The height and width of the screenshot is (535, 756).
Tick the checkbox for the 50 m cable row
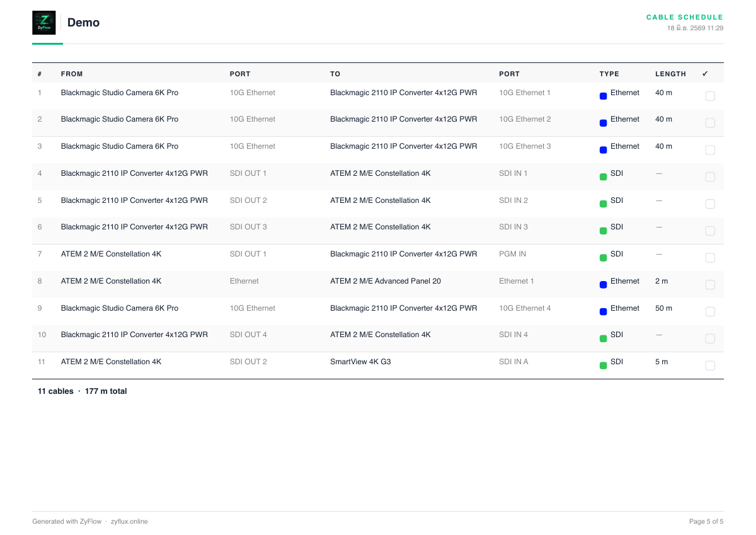(x=710, y=312)
